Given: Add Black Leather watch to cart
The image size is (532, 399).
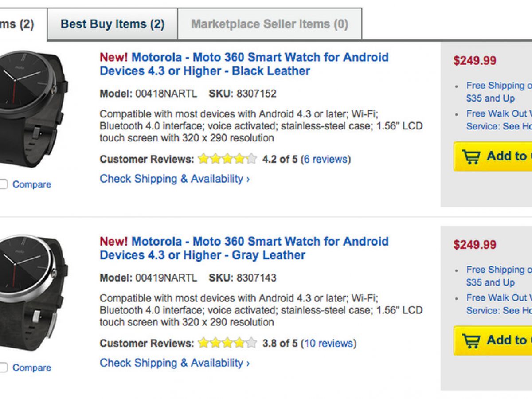Looking at the screenshot, I should pyautogui.click(x=505, y=156).
